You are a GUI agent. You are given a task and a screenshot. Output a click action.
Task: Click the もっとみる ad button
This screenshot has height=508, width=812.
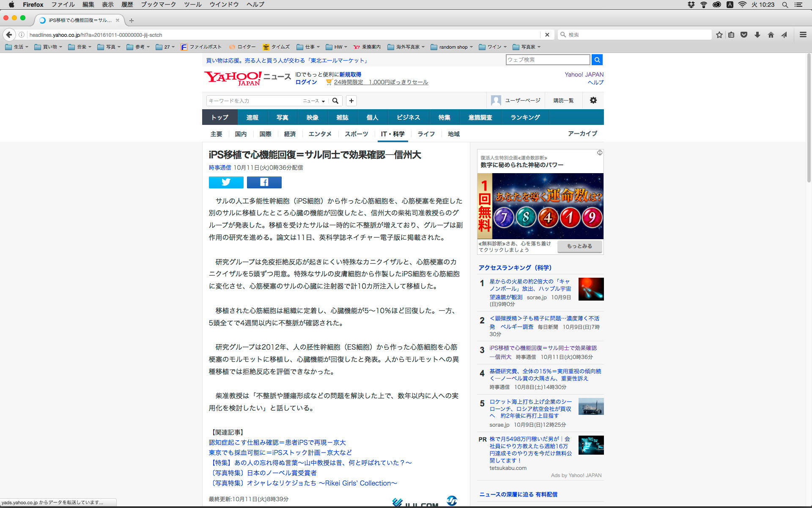coord(579,246)
